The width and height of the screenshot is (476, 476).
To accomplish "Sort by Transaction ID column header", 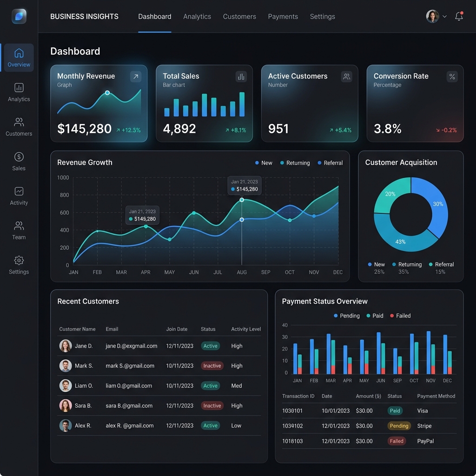I will pyautogui.click(x=298, y=396).
